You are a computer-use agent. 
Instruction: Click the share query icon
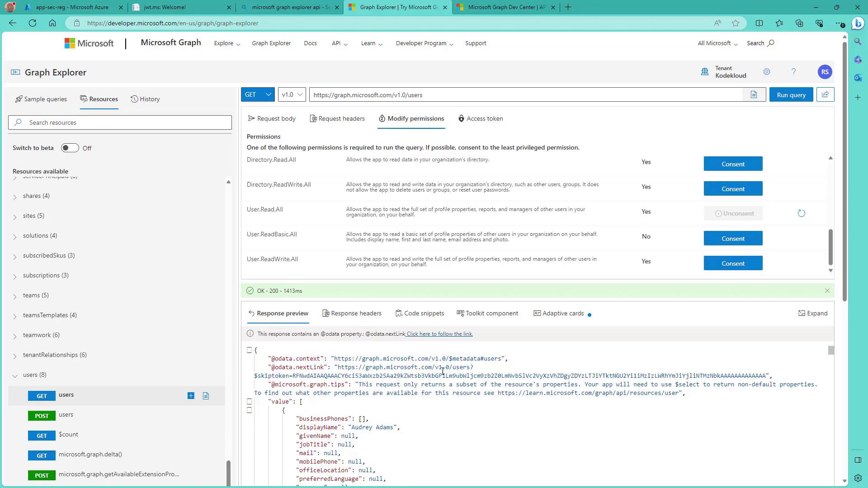point(825,94)
